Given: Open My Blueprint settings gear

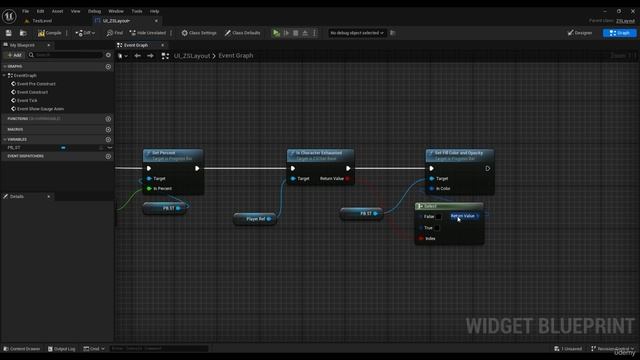Looking at the screenshot, I should (108, 55).
